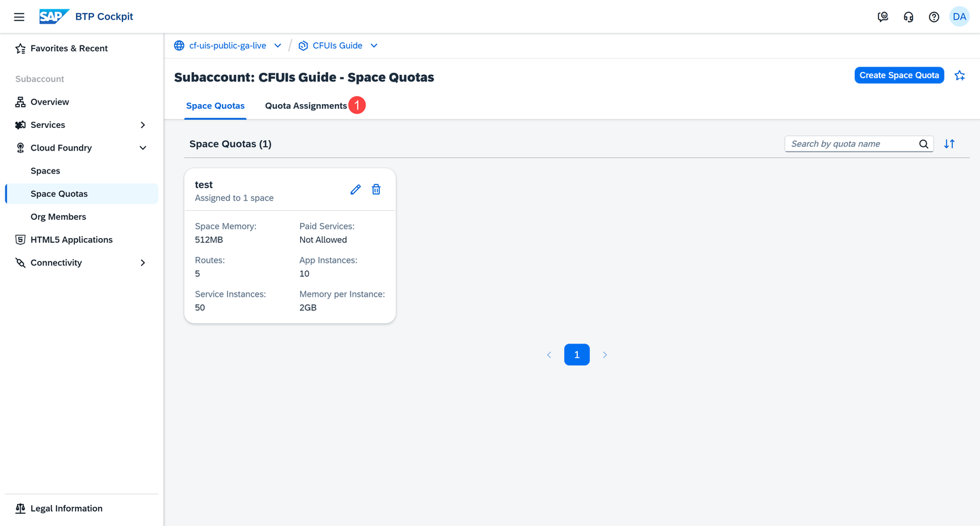
Task: Click the BTP Cockpit title
Action: (x=104, y=17)
